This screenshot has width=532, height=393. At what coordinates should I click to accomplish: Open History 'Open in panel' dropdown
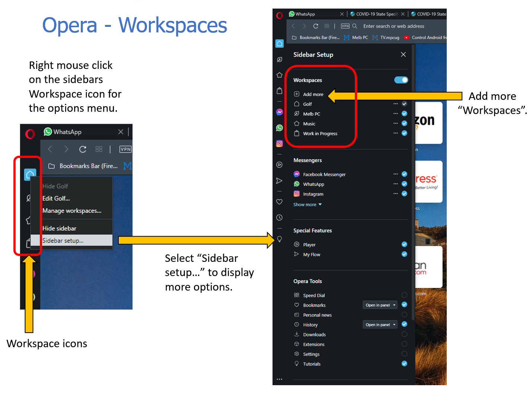[x=380, y=325]
